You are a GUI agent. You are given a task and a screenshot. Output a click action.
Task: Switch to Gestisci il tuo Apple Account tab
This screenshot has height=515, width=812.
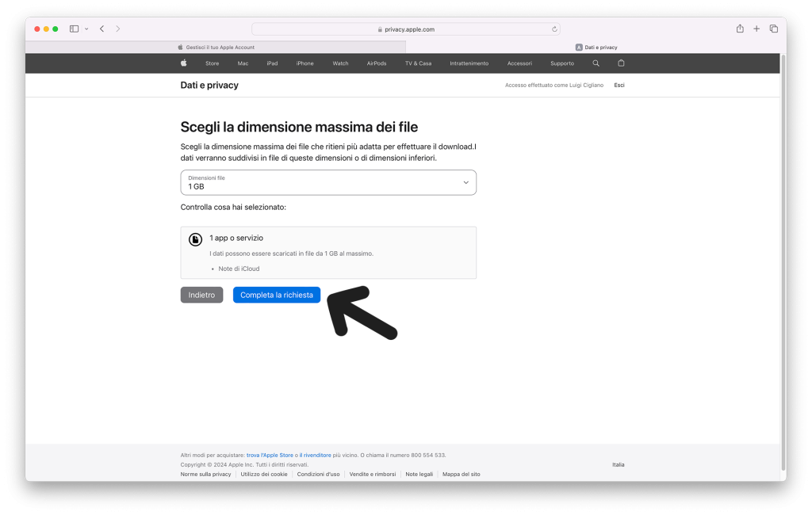click(216, 47)
